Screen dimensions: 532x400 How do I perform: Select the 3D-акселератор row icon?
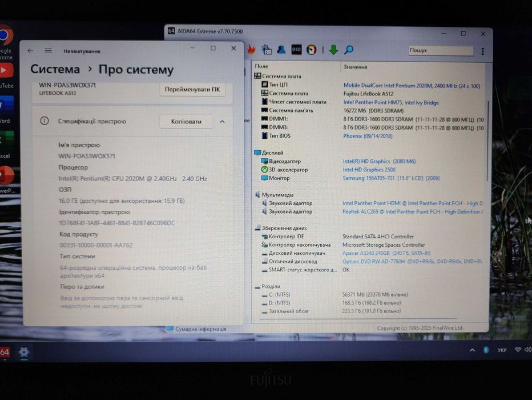point(265,170)
